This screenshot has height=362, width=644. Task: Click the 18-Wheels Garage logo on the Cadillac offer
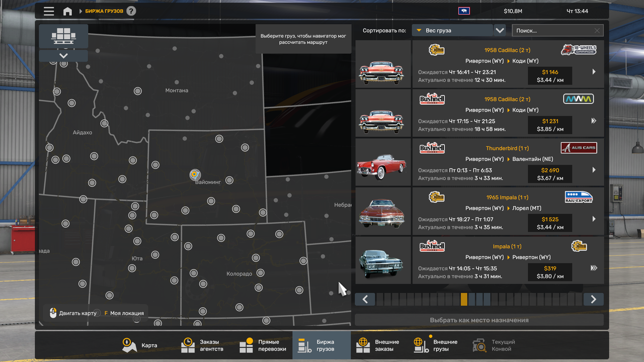point(579,50)
